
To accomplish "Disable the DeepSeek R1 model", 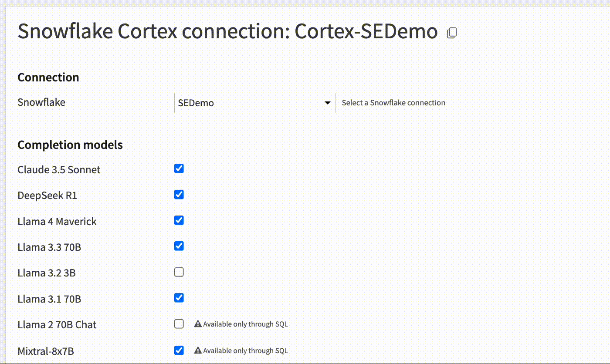I will point(179,194).
